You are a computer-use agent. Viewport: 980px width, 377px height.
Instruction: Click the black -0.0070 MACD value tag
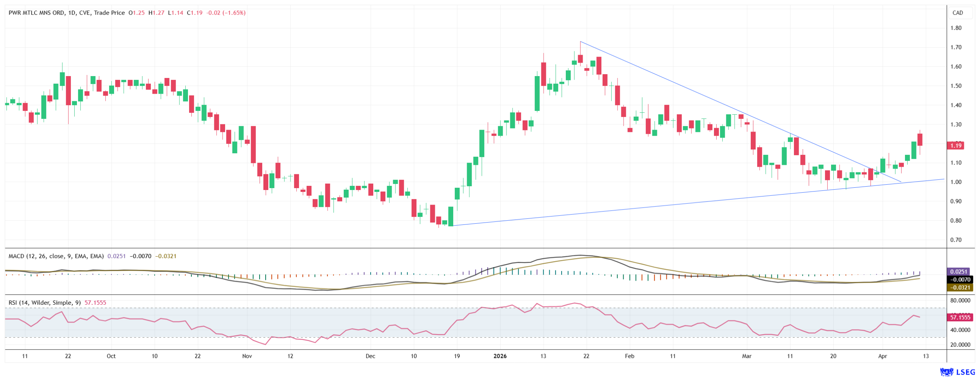tap(958, 279)
